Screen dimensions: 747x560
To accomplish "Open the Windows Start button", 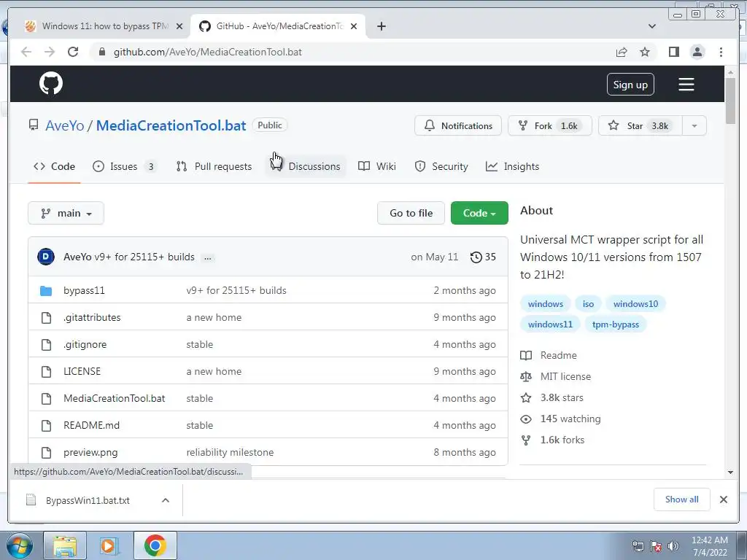I will click(x=19, y=545).
